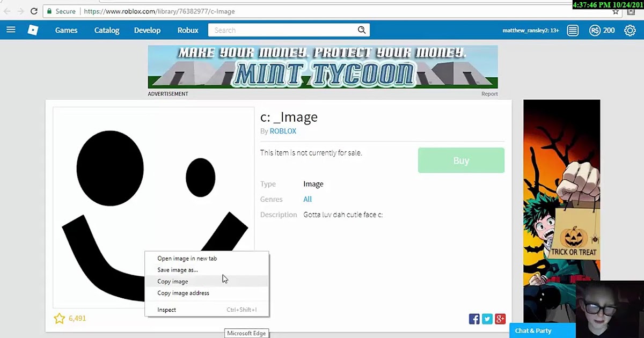Click the browser forward arrow
Viewport: 644px width, 338px height.
pyautogui.click(x=20, y=11)
